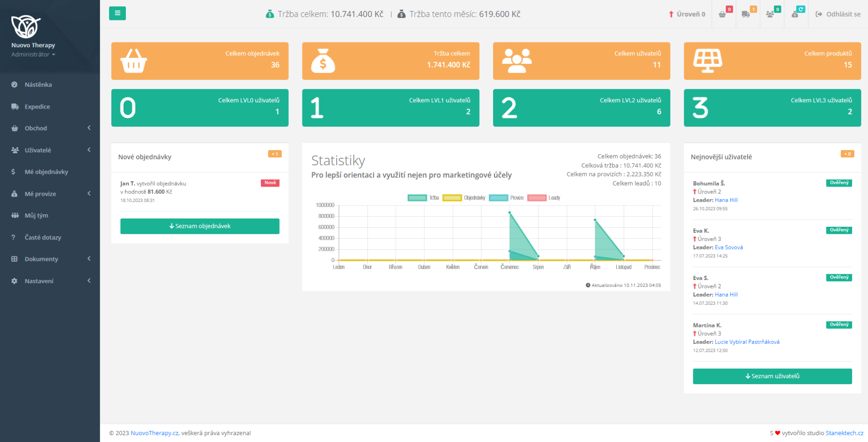This screenshot has height=442, width=868.
Task: Open Expedice in the sidebar
Action: 37,107
